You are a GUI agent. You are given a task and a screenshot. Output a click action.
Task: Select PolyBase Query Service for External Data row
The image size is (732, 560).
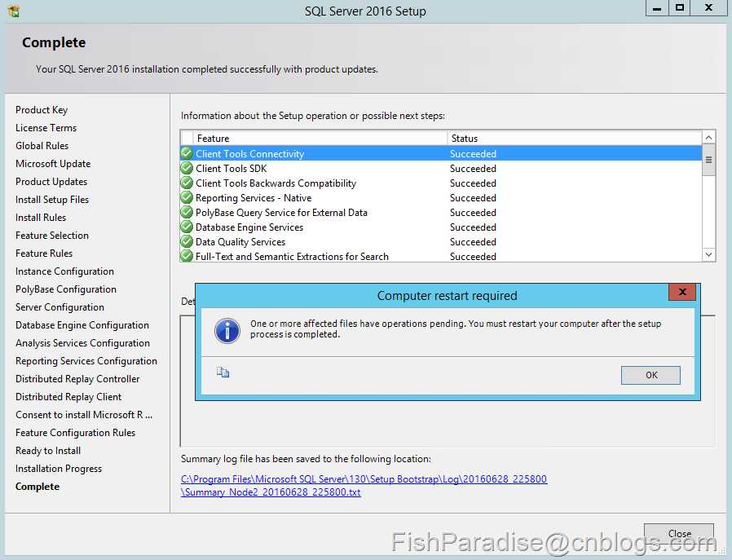coord(441,212)
